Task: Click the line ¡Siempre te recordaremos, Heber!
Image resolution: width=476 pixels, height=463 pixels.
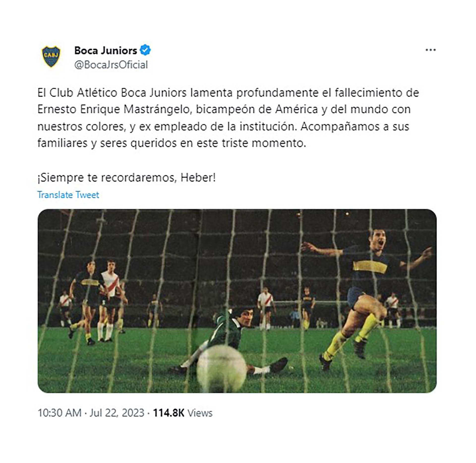Action: 127,178
